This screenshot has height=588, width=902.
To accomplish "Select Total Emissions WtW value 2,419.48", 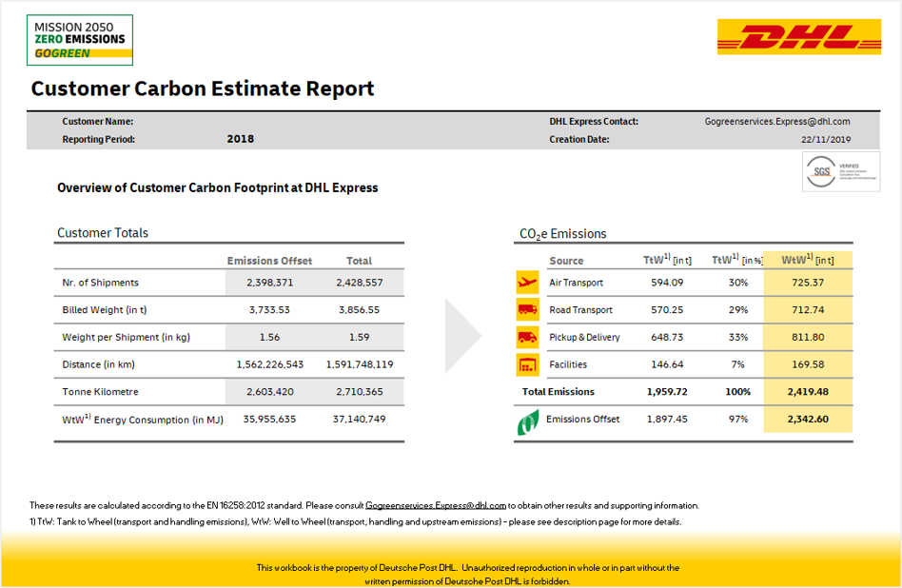I will pos(808,392).
